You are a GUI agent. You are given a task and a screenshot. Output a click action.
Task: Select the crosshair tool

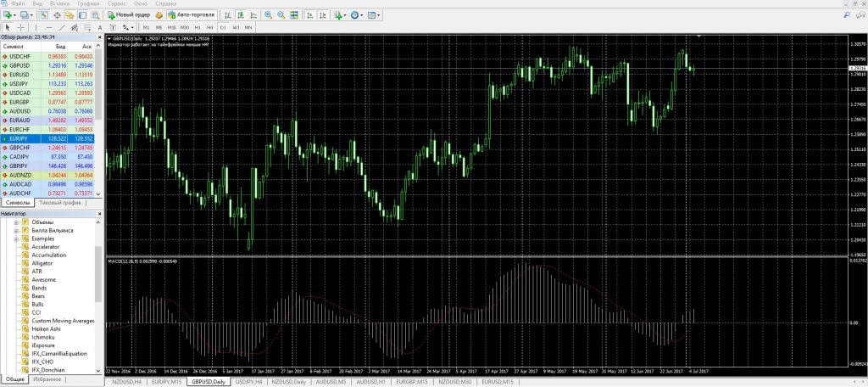click(x=21, y=27)
